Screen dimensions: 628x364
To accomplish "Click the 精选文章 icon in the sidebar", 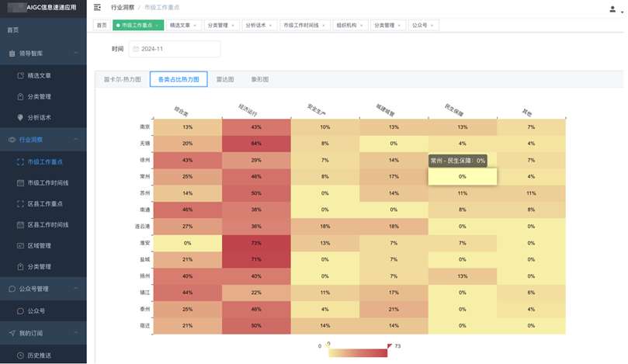I will (20, 75).
